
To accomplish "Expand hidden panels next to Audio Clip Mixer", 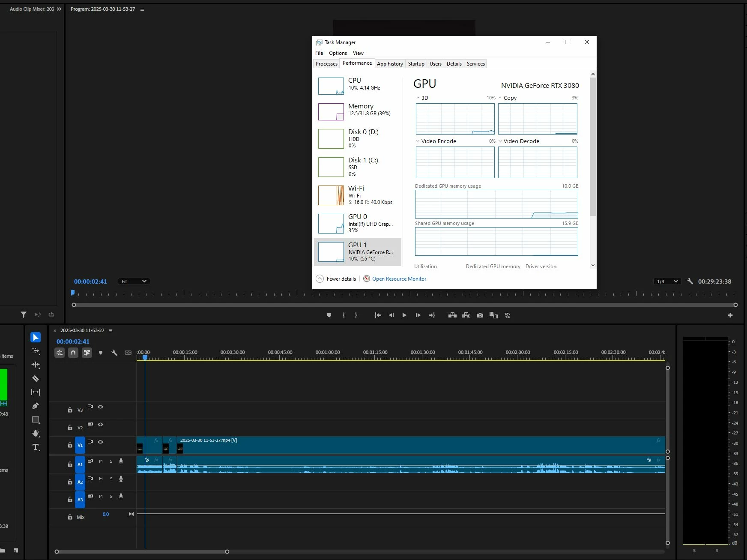I will click(x=59, y=9).
